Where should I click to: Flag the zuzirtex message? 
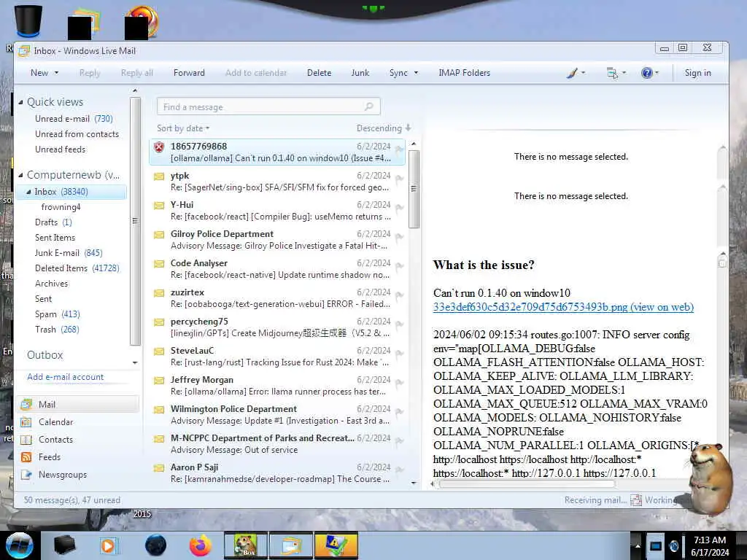399,296
